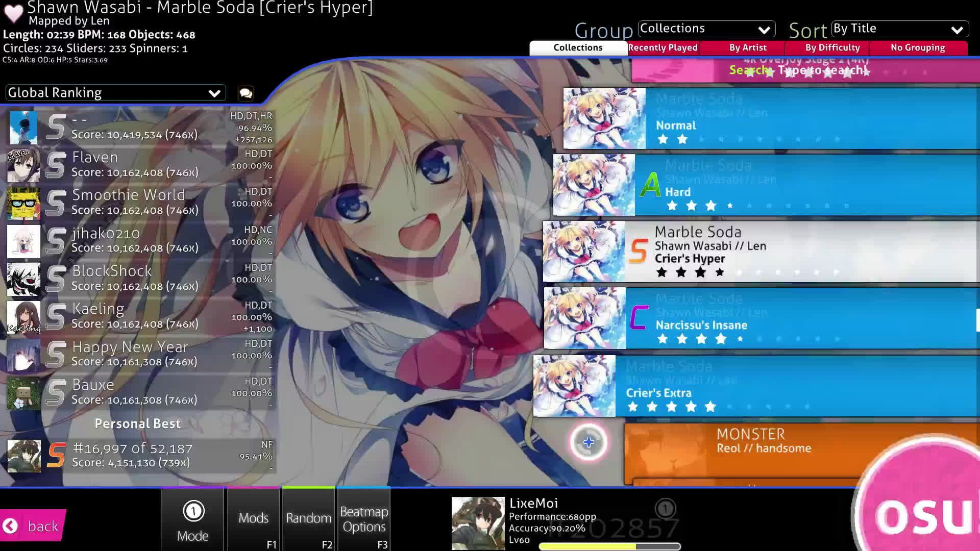The height and width of the screenshot is (551, 980).
Task: Click the Mode button with circled one icon
Action: 193,519
